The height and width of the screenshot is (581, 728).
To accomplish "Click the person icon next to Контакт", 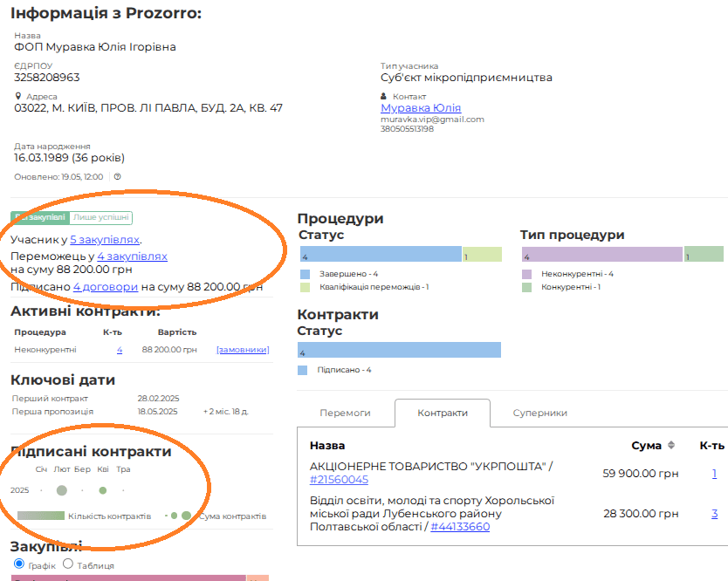I will (x=383, y=97).
